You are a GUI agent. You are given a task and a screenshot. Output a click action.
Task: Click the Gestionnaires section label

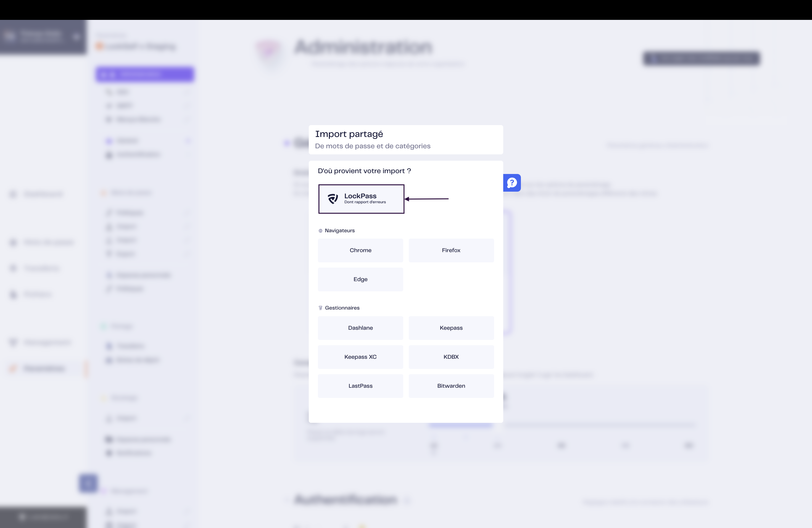coord(342,308)
